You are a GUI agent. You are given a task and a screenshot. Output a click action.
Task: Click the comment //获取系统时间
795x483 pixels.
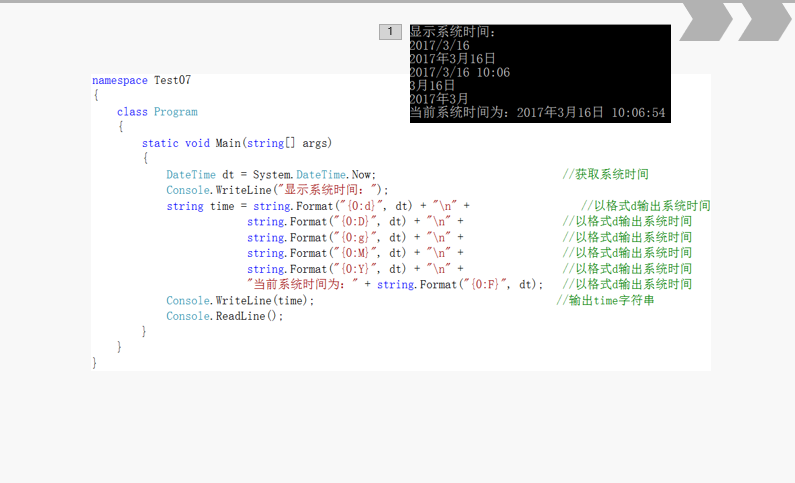click(605, 174)
